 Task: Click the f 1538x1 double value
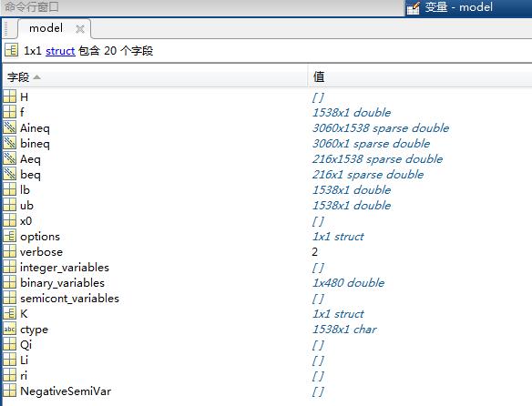(x=352, y=112)
